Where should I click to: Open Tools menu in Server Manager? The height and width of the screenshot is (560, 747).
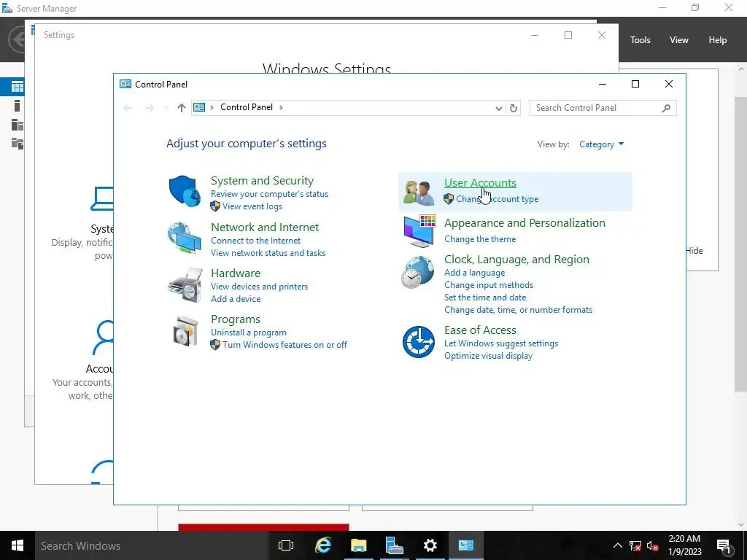pyautogui.click(x=640, y=40)
